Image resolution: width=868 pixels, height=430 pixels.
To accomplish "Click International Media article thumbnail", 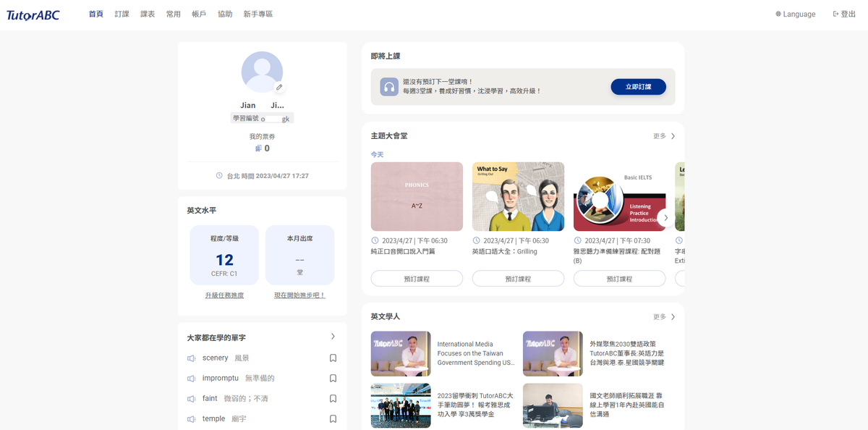I will [401, 354].
